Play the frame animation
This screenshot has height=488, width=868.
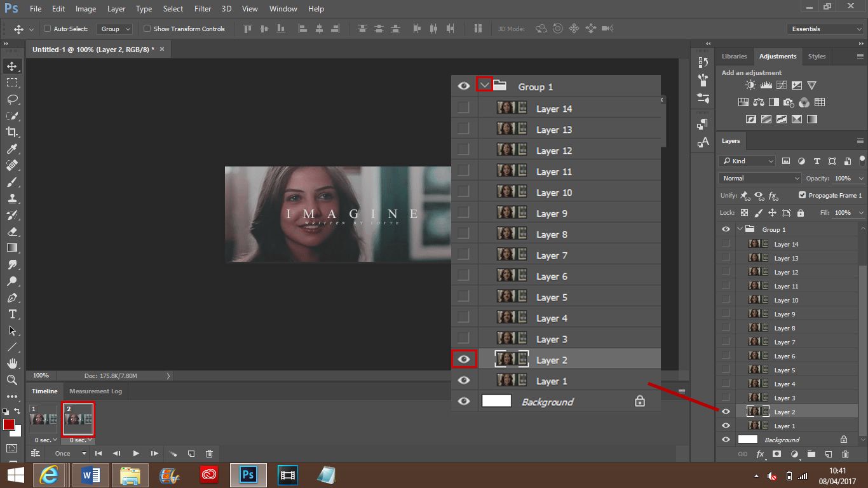click(136, 454)
